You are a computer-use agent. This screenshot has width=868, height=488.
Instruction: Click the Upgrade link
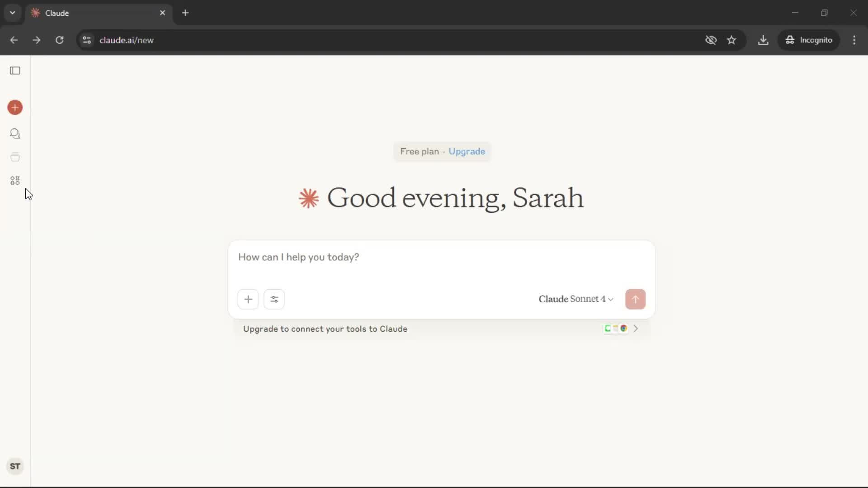click(467, 152)
